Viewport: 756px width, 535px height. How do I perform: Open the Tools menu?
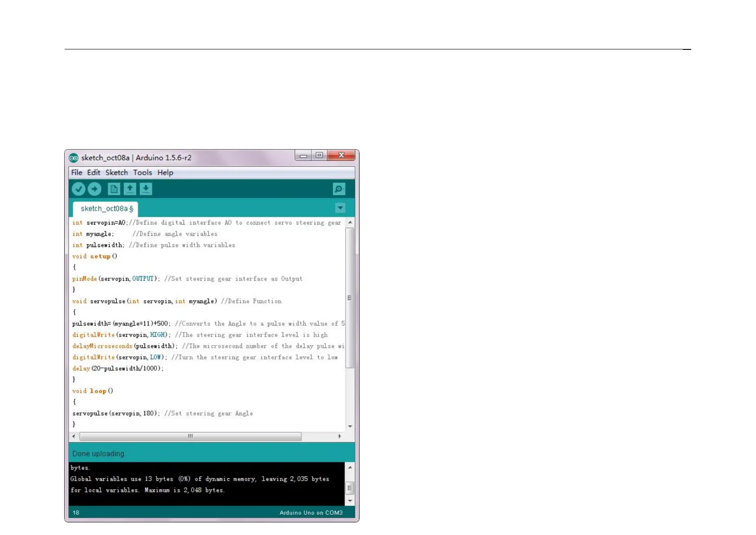coord(143,172)
